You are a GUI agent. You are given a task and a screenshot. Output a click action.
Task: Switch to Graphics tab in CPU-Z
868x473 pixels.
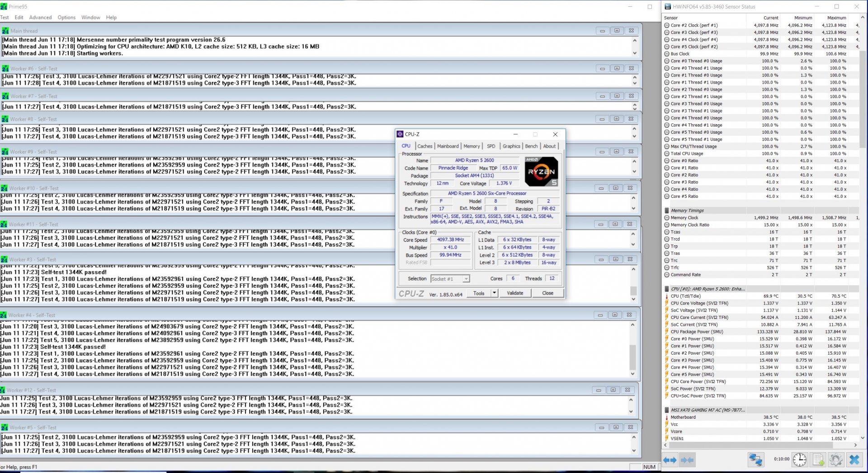pyautogui.click(x=511, y=146)
